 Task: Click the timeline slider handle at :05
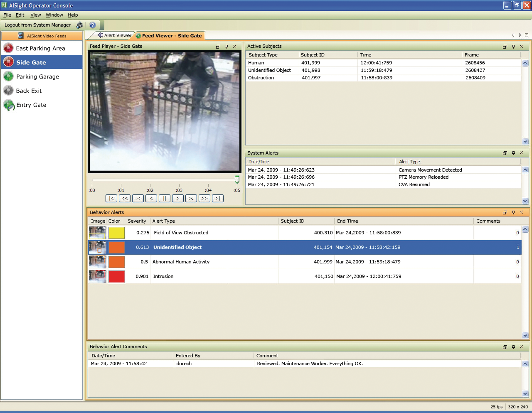pyautogui.click(x=236, y=179)
